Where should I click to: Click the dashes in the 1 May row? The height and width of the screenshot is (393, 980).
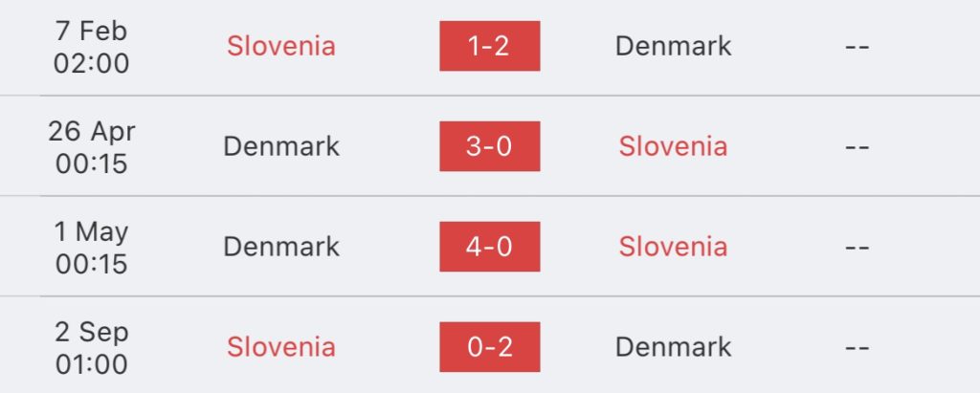[857, 248]
